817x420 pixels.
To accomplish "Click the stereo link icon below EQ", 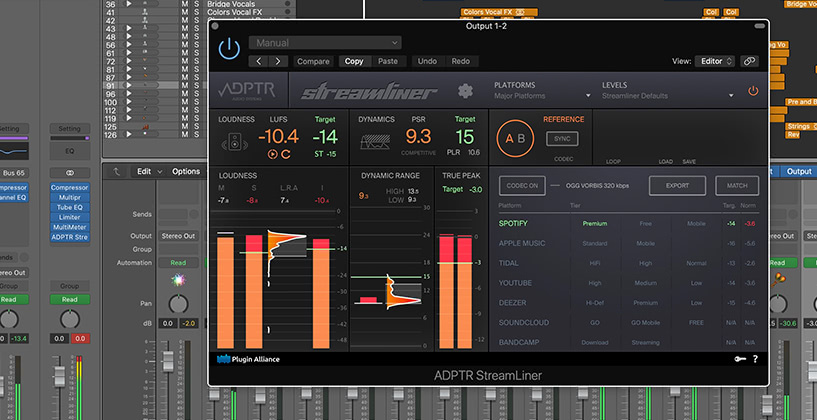I will pos(69,172).
